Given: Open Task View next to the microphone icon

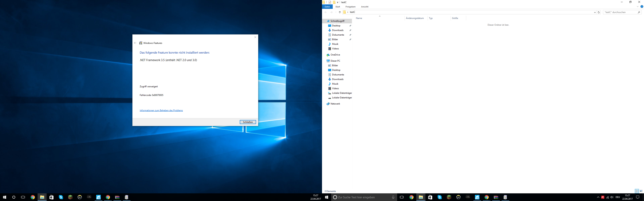Looking at the screenshot, I should pos(402,197).
